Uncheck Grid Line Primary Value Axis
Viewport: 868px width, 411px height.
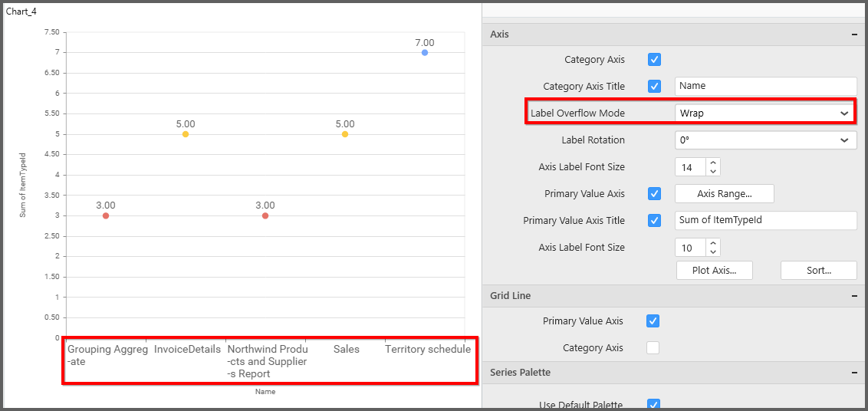click(653, 321)
